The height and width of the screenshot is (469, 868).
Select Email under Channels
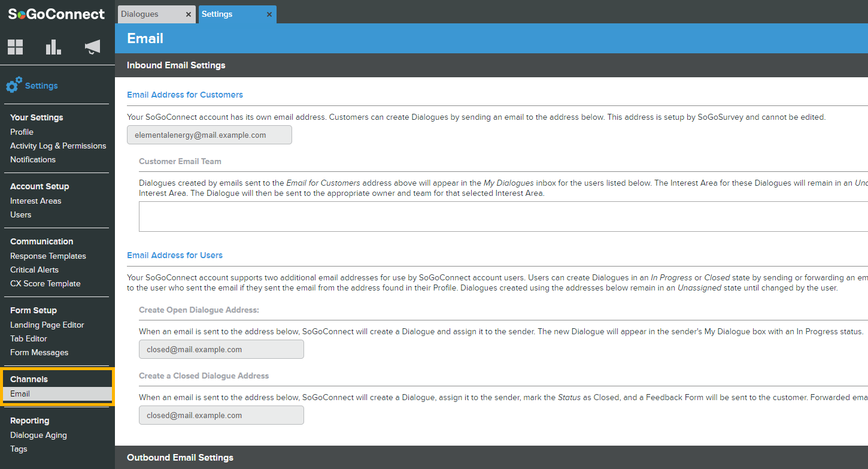pyautogui.click(x=57, y=394)
